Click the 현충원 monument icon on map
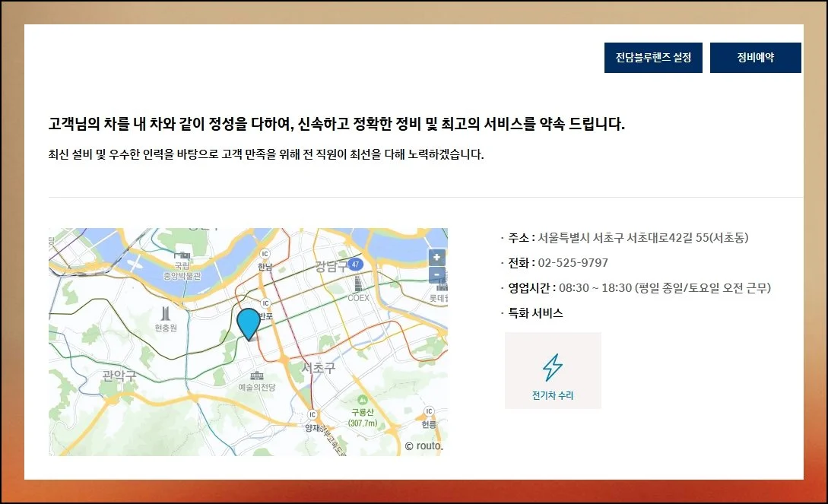The height and width of the screenshot is (504, 828). point(165,312)
